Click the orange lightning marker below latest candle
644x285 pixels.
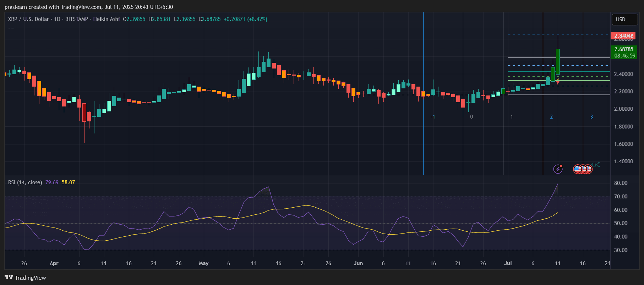558,82
